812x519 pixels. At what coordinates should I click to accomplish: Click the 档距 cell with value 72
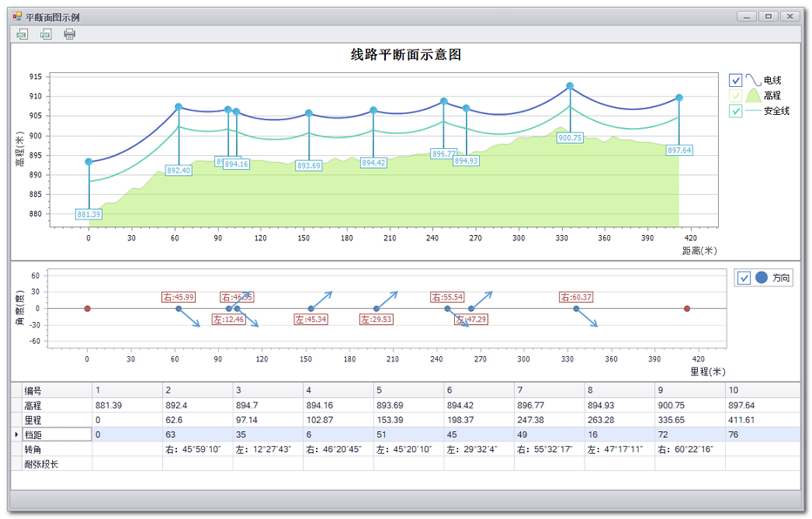click(x=690, y=435)
